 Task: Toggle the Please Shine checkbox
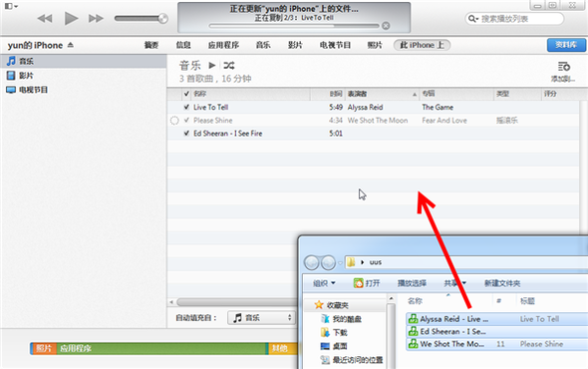coord(186,121)
